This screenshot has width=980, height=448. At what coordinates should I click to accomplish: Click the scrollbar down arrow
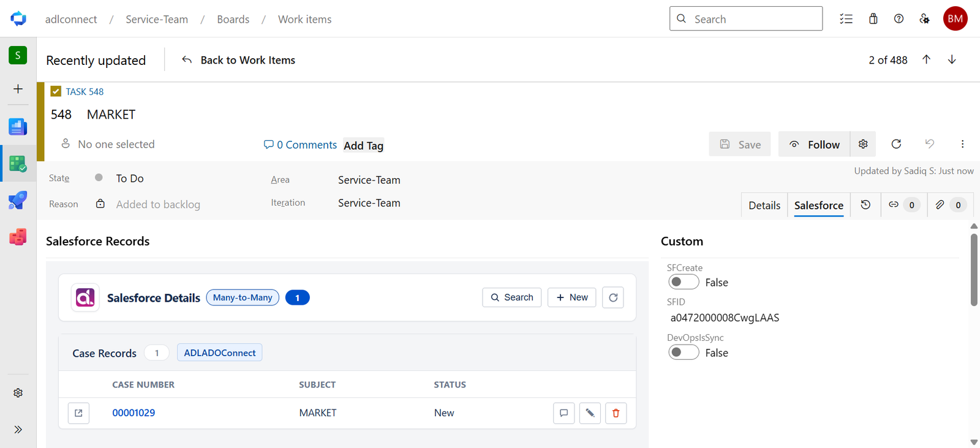974,442
